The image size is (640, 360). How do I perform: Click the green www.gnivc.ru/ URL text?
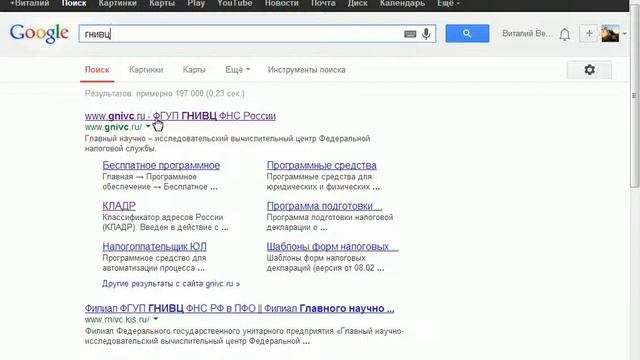click(113, 127)
